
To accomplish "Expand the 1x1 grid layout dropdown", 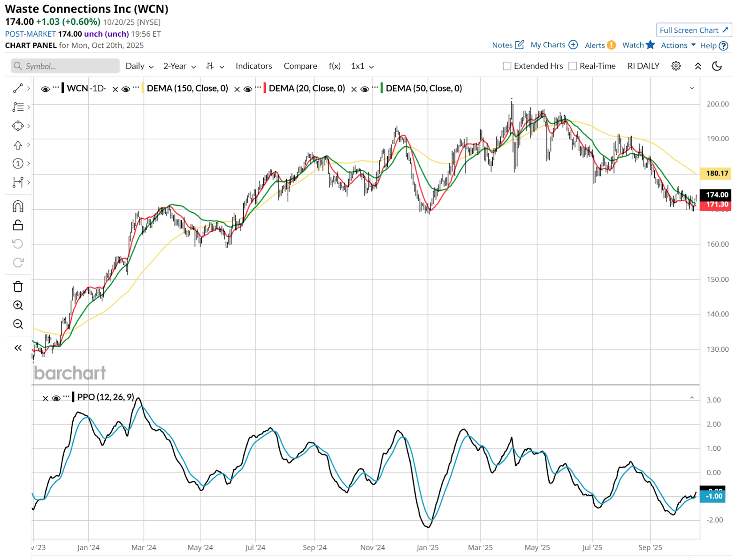I will coord(362,66).
